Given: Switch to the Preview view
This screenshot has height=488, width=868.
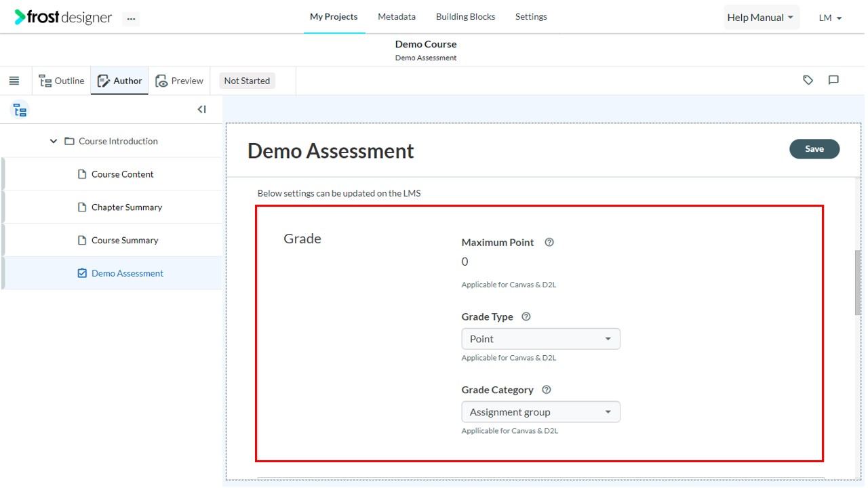Looking at the screenshot, I should [x=180, y=81].
